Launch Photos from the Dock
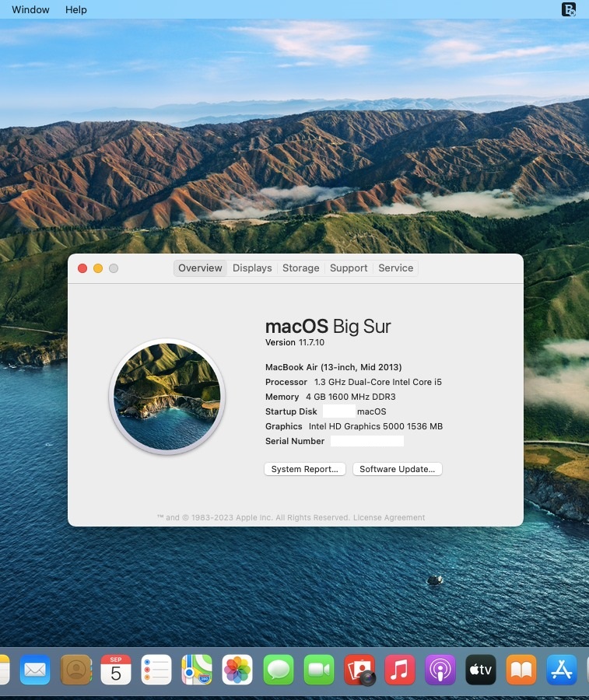 237,670
